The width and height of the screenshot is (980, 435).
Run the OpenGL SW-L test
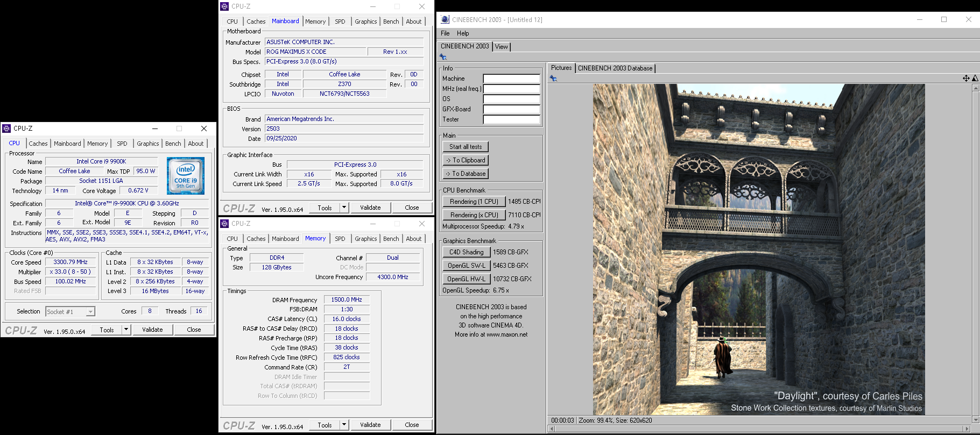pyautogui.click(x=467, y=266)
